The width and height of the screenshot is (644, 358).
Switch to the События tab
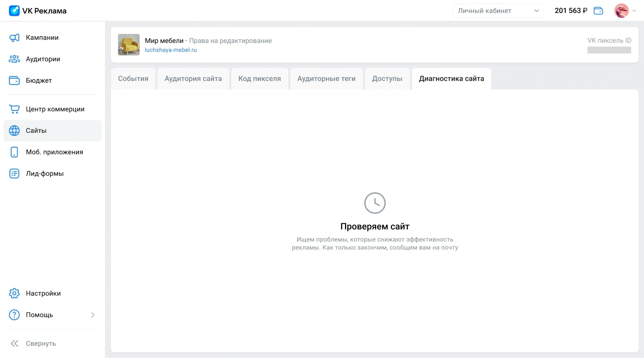coord(133,79)
